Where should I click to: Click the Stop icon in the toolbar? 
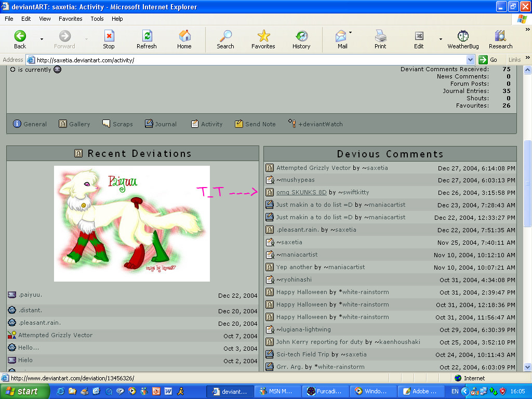[x=109, y=36]
